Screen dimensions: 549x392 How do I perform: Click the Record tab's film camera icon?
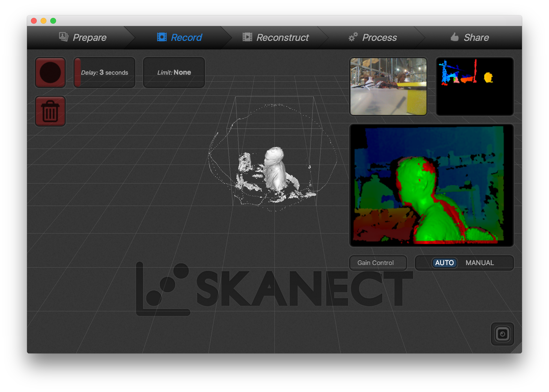(161, 37)
